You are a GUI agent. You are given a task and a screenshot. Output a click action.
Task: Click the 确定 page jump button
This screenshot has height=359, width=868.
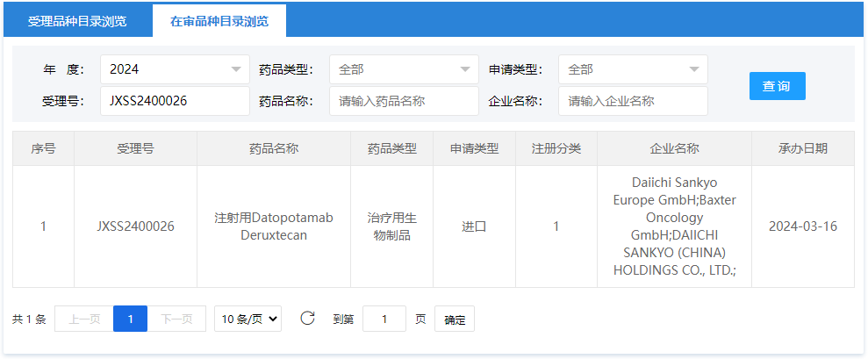(455, 320)
